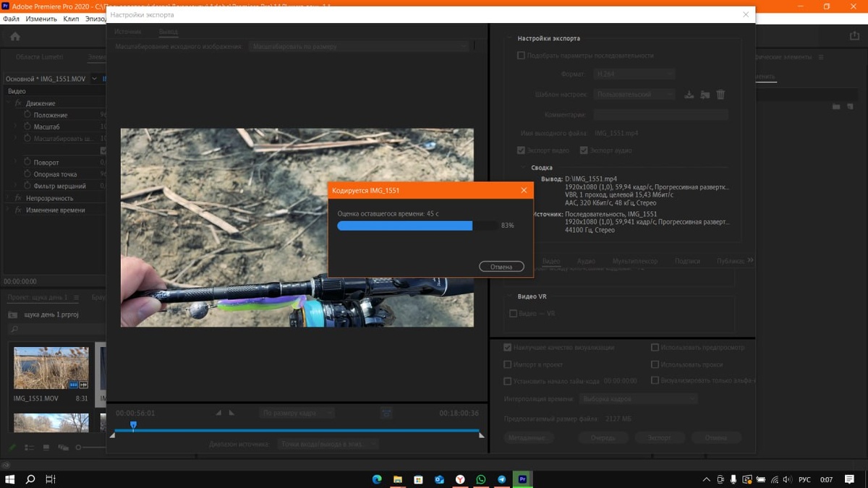Toggle the Экспорт видео checkbox
This screenshot has height=488, width=868.
(x=521, y=150)
